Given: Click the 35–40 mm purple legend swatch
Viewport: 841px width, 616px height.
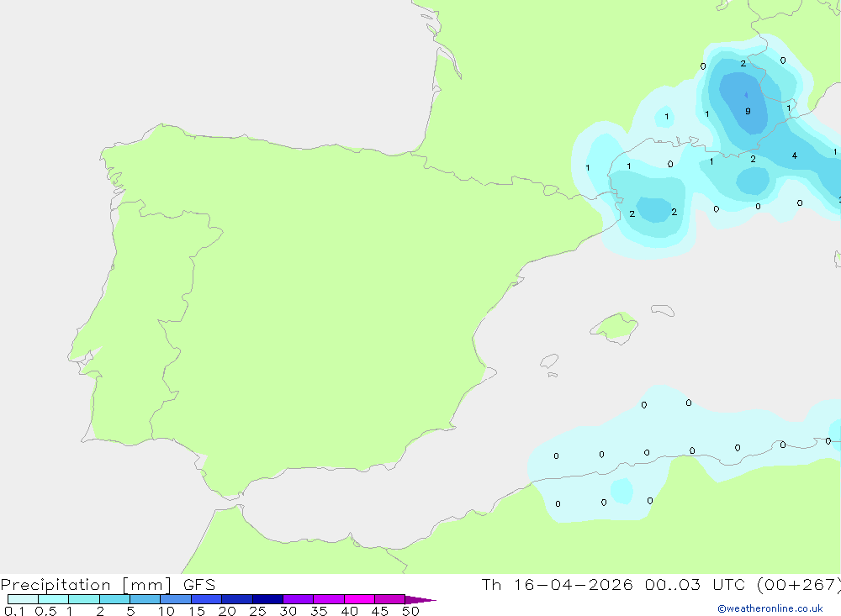Looking at the screenshot, I should pos(328,599).
